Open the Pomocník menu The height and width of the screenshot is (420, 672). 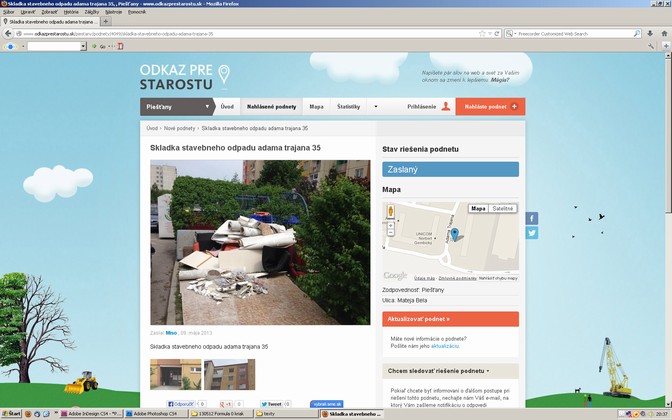pyautogui.click(x=137, y=12)
